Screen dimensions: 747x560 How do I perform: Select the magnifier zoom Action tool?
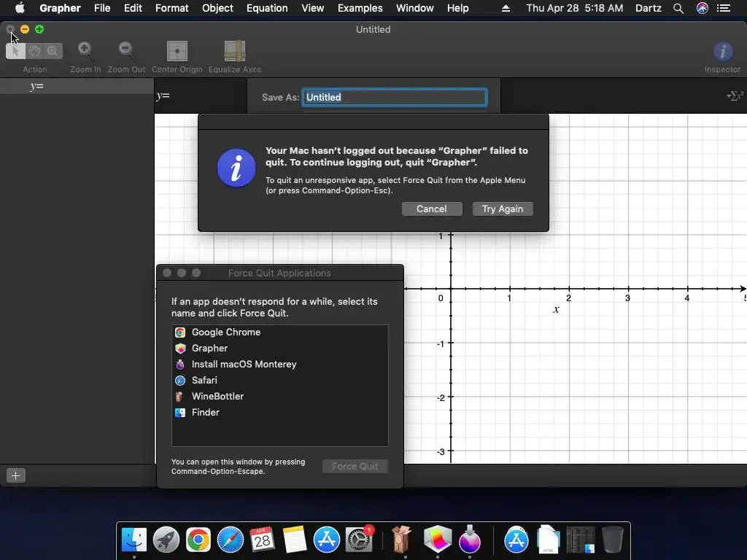[53, 50]
